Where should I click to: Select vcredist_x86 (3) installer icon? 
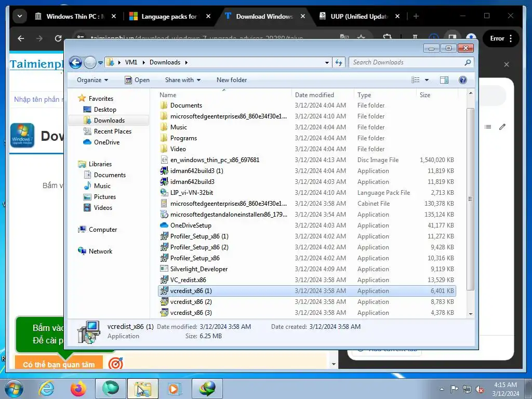point(164,312)
